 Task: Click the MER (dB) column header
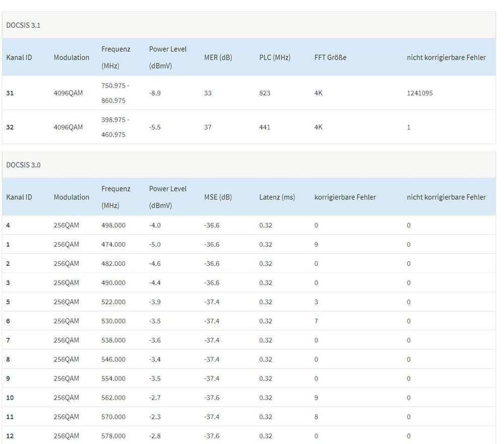click(218, 58)
